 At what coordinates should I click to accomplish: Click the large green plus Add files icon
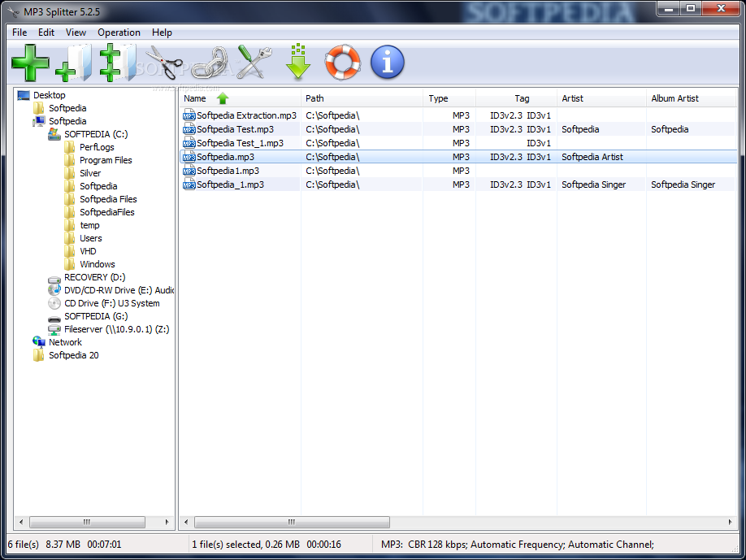pyautogui.click(x=30, y=63)
